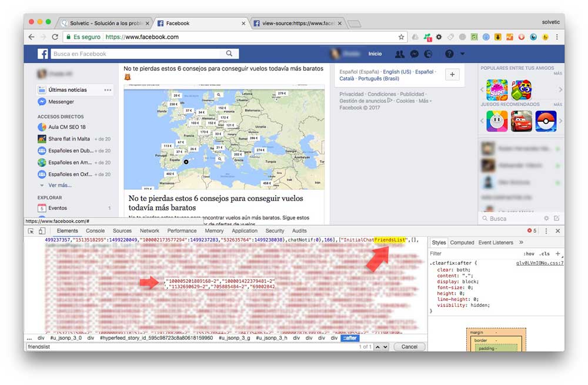Click the Pokéball game thumbnail
The height and width of the screenshot is (385, 588).
tap(546, 120)
